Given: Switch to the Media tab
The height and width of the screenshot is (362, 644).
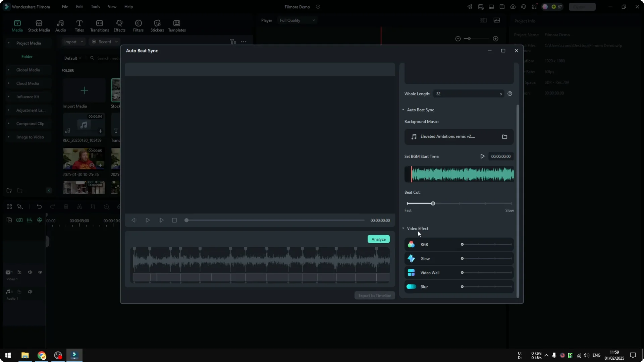Looking at the screenshot, I should pyautogui.click(x=17, y=25).
